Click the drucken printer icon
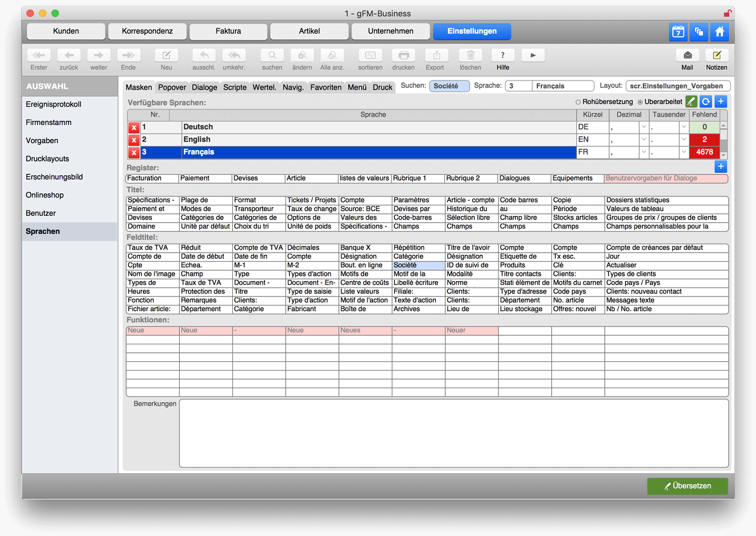756x536 pixels. (403, 55)
